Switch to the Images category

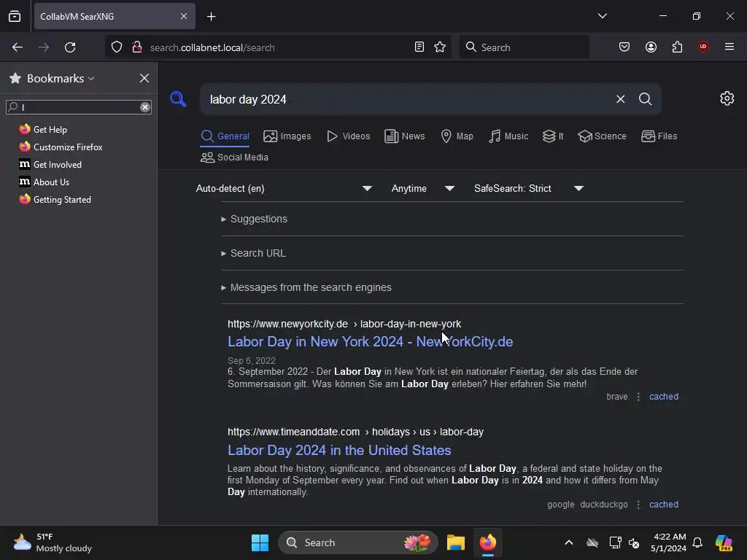[x=287, y=136]
